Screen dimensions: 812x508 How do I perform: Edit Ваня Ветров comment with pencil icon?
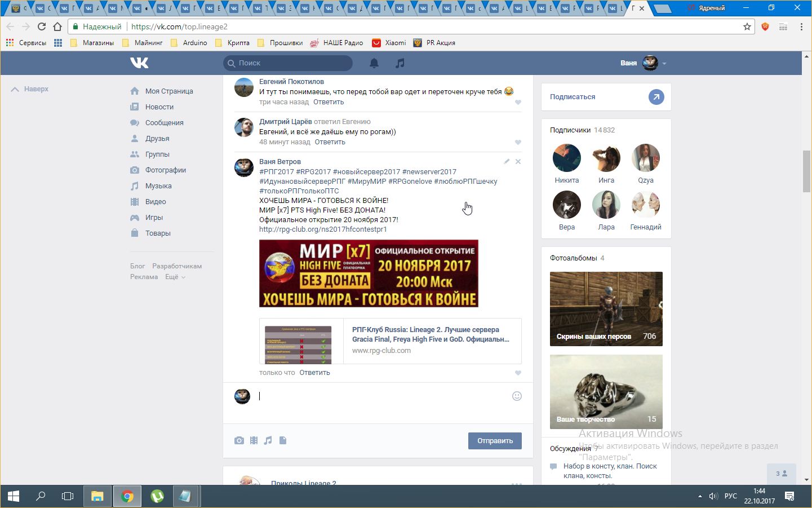click(x=507, y=162)
